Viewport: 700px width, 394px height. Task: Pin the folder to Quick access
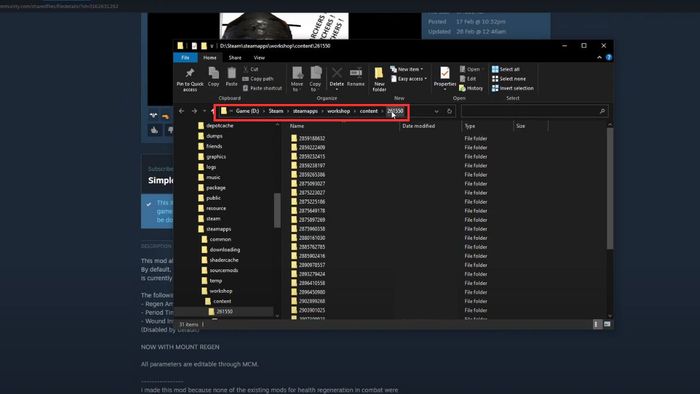pos(190,79)
